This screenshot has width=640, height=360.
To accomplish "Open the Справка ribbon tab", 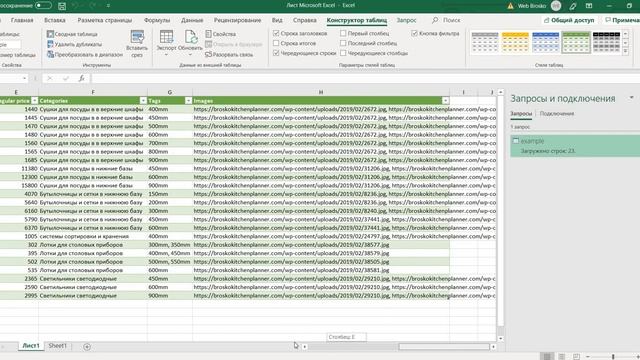I will pos(304,20).
